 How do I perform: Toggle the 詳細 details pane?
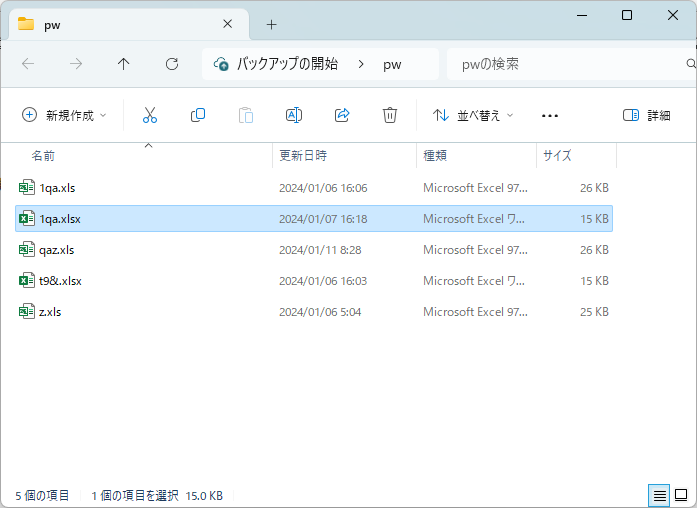(x=646, y=115)
